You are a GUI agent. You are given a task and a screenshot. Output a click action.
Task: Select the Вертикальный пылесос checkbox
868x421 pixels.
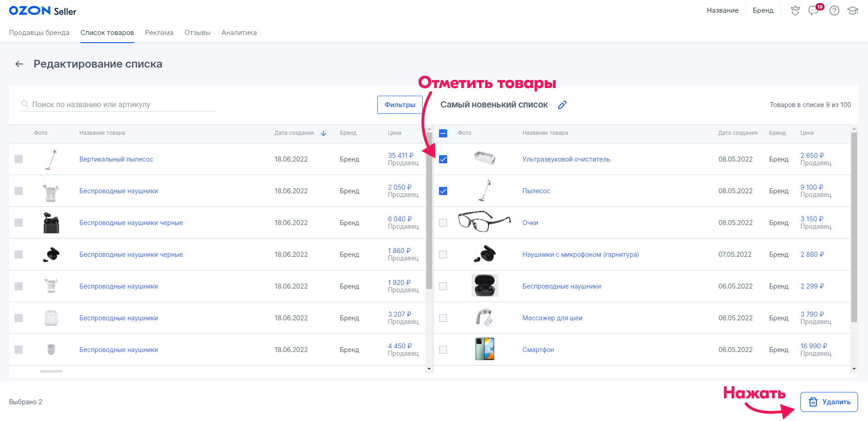(x=19, y=159)
